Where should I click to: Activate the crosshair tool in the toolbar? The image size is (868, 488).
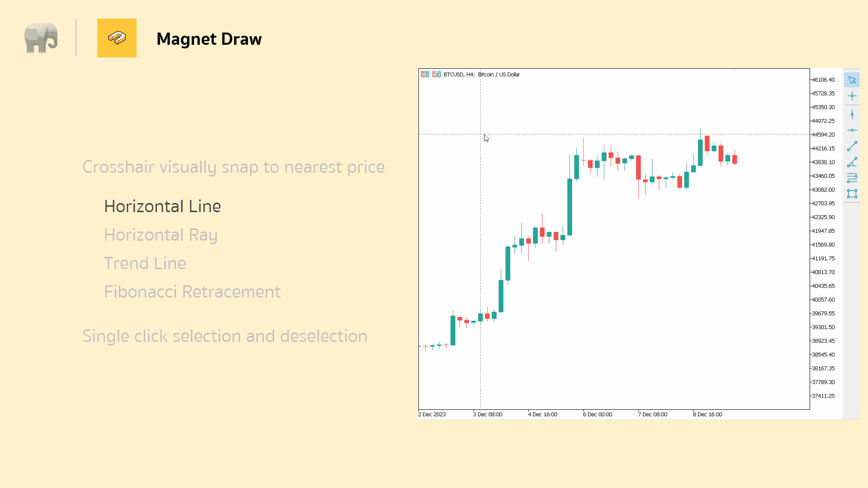853,96
